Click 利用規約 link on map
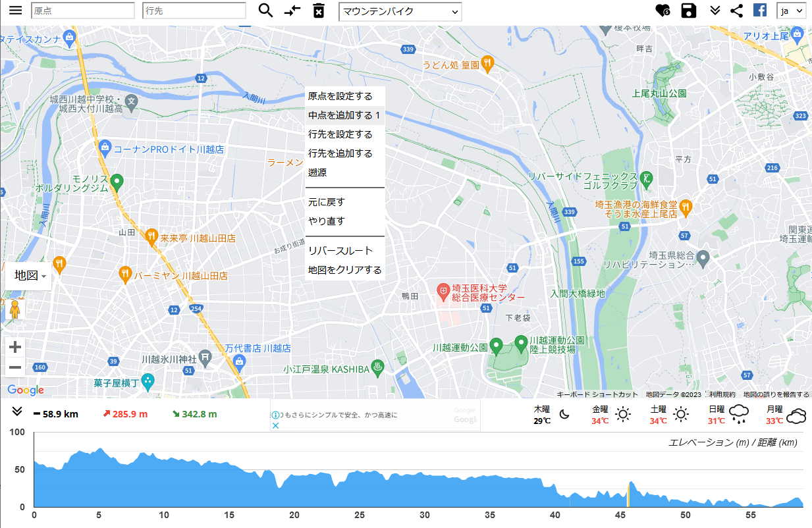This screenshot has width=812, height=528. pos(722,394)
